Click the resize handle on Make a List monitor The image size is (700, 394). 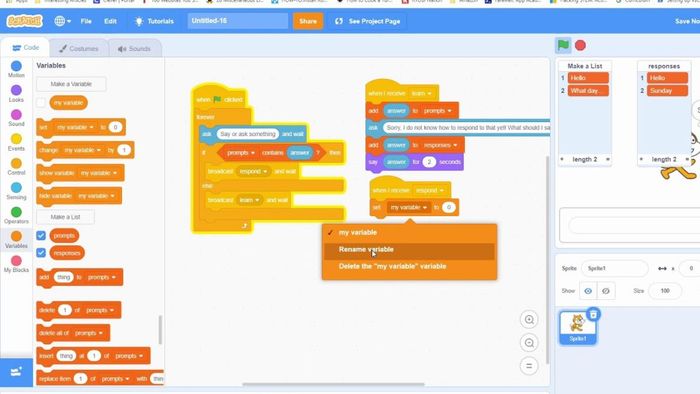pos(608,159)
